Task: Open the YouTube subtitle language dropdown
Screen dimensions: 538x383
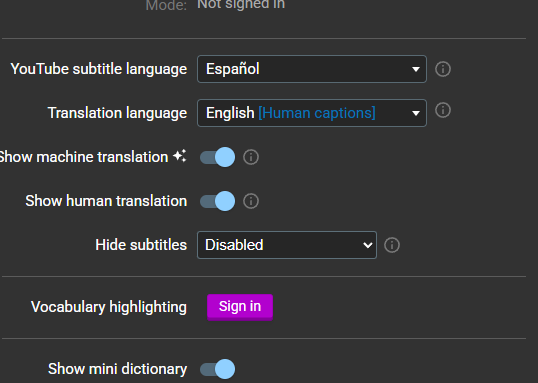Action: 312,69
